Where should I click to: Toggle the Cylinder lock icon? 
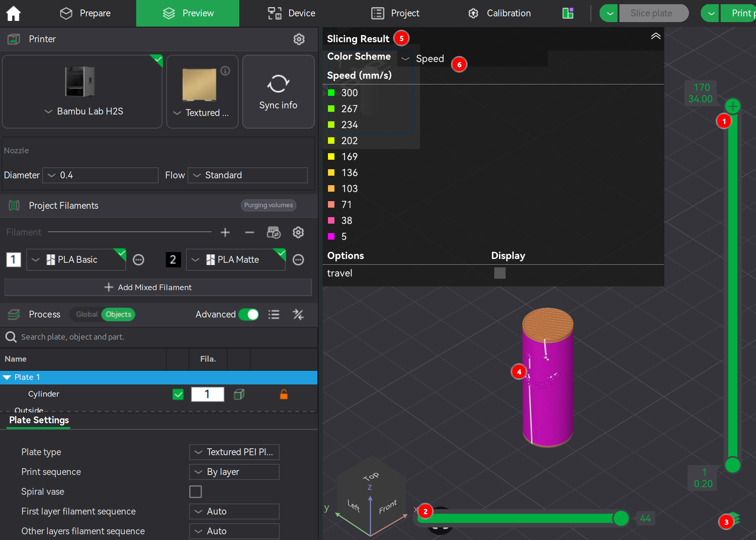[284, 394]
